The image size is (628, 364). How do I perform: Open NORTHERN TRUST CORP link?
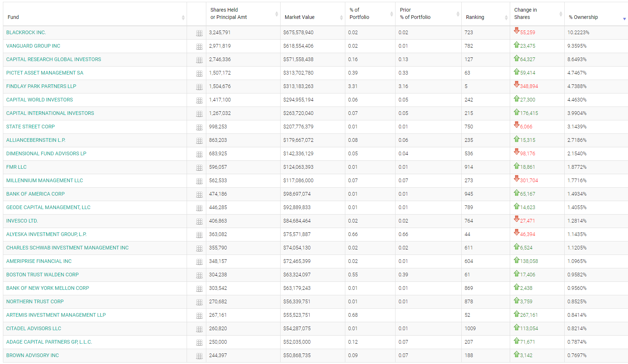pyautogui.click(x=35, y=301)
